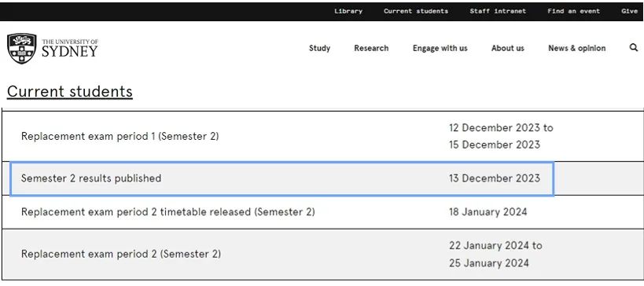Click the SYDNEY wordmark text
The width and height of the screenshot is (644, 286).
(x=70, y=52)
